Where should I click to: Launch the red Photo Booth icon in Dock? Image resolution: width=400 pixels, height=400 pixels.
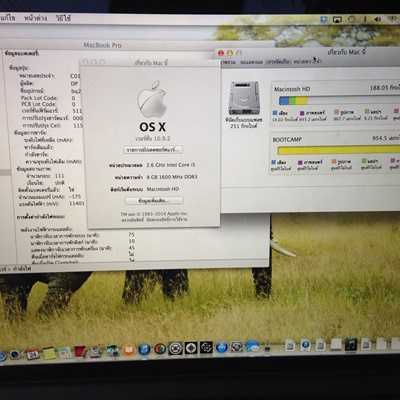point(80,352)
